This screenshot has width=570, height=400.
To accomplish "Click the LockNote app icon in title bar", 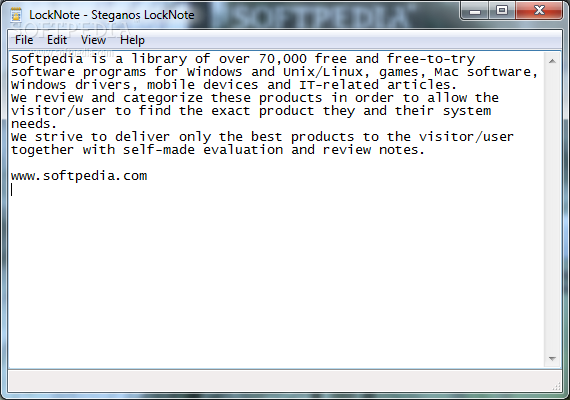I will click(x=16, y=15).
